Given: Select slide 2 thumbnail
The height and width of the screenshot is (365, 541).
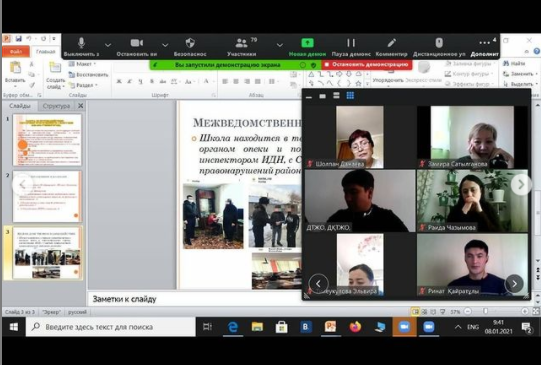Looking at the screenshot, I should point(47,196).
